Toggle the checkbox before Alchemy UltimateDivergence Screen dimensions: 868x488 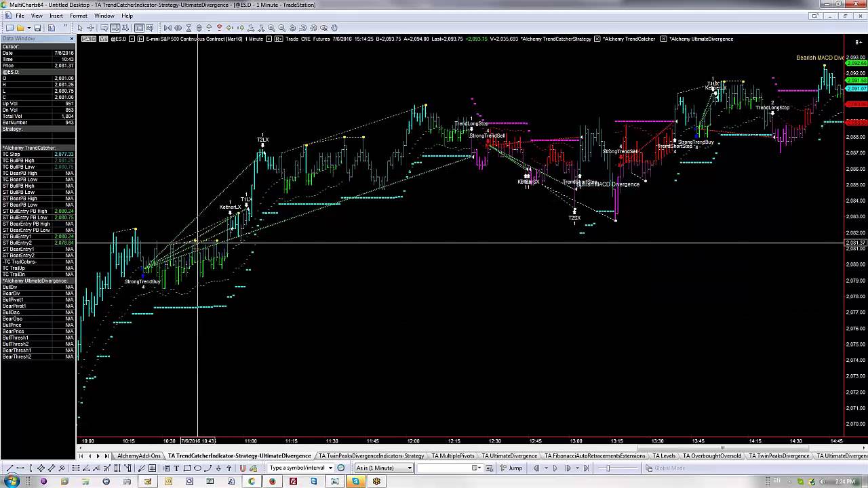coord(663,39)
